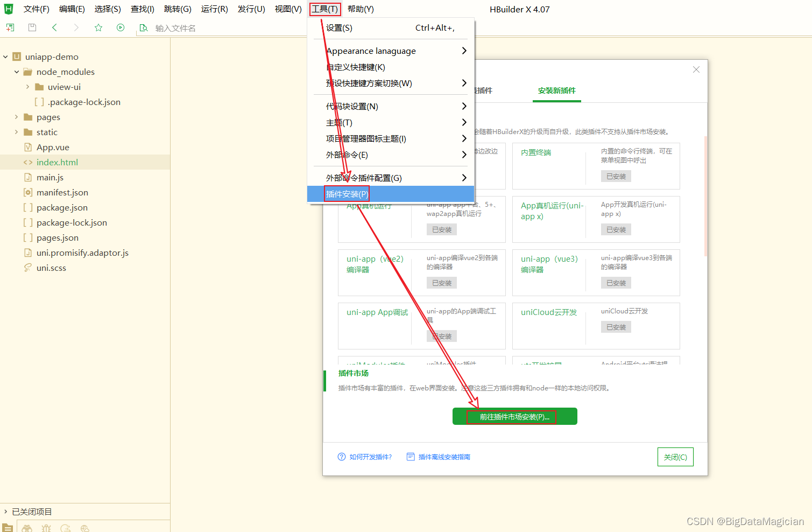
Task: Click the run play toolbar icon
Action: click(121, 27)
